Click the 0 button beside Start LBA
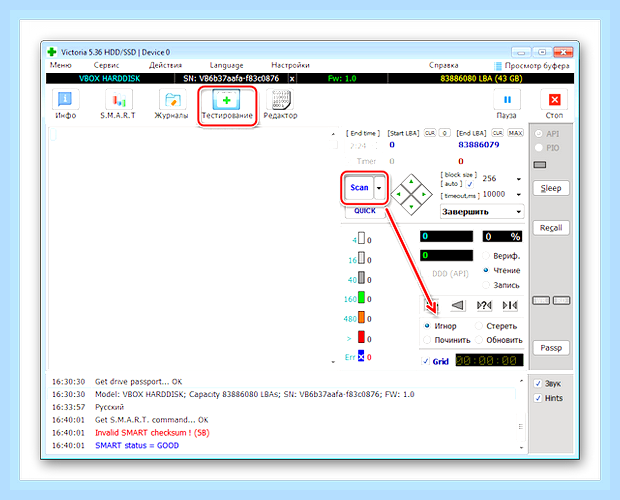Image resolution: width=620 pixels, height=500 pixels. (445, 133)
